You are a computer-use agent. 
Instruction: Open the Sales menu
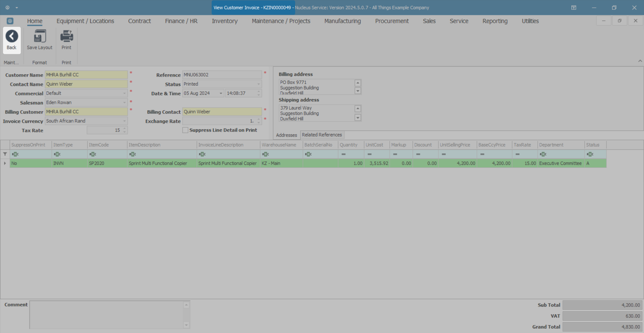(429, 21)
